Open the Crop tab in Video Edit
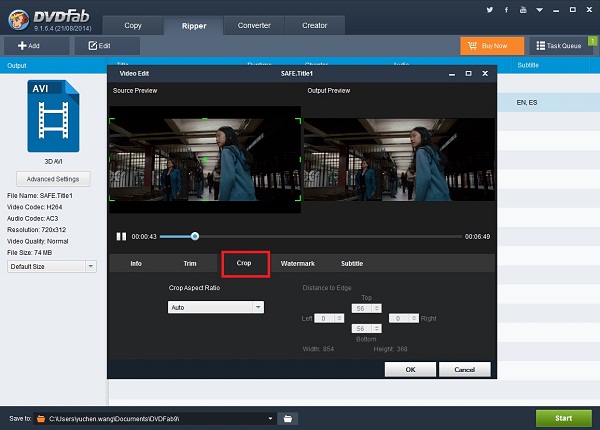Viewport: 600px width, 430px height. click(x=244, y=263)
